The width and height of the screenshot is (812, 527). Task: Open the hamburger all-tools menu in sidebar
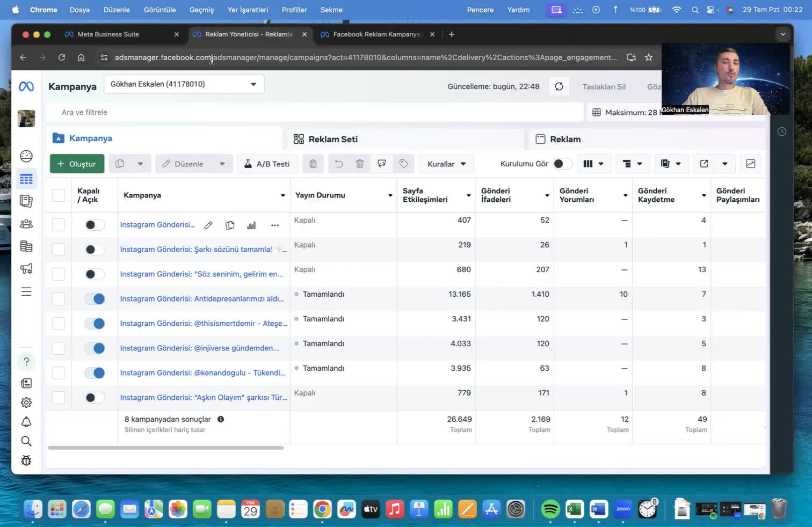tap(26, 291)
